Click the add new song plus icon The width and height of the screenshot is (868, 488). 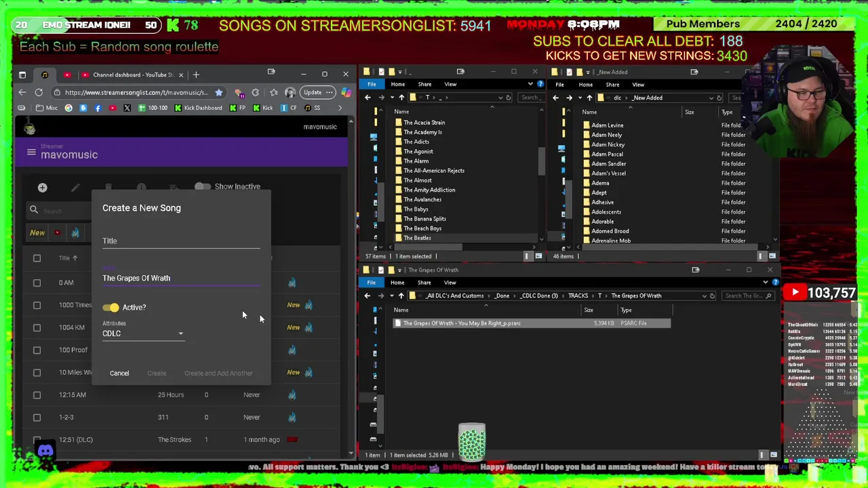42,188
